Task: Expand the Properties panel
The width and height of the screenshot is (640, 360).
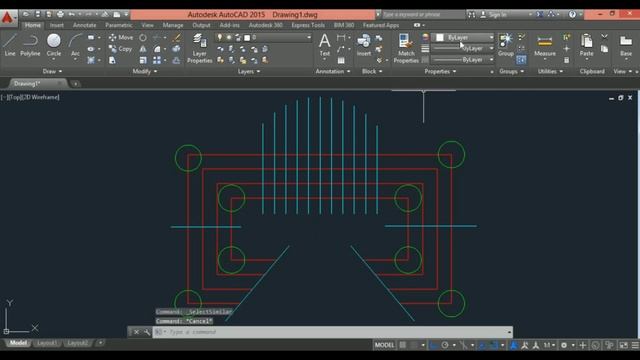Action: click(x=440, y=71)
